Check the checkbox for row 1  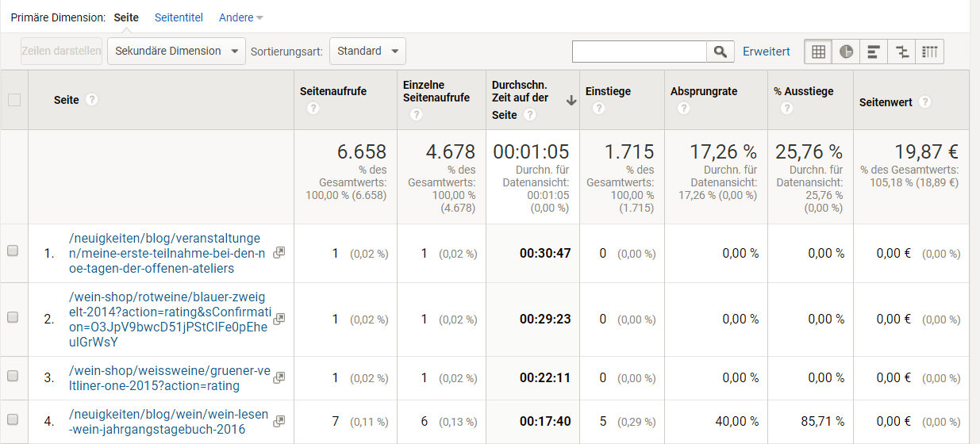point(13,251)
